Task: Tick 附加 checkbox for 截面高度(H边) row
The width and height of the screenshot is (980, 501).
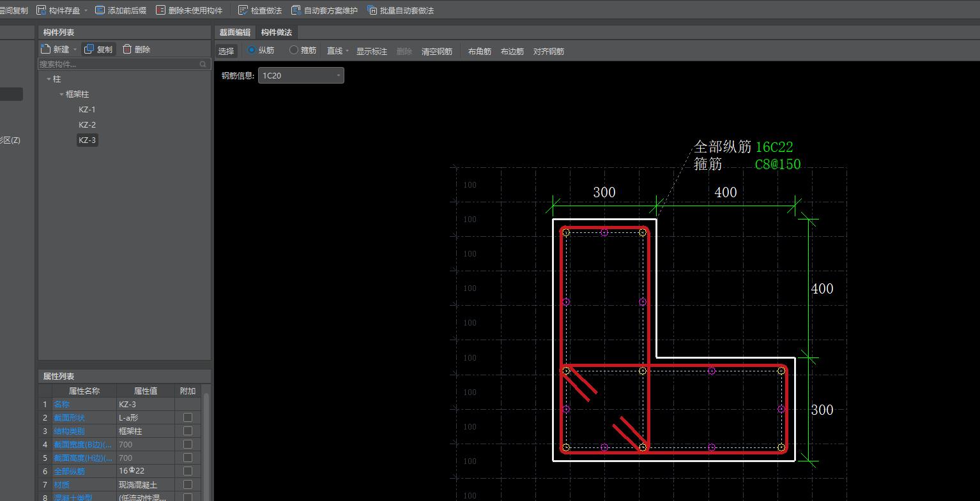Action: pyautogui.click(x=188, y=458)
